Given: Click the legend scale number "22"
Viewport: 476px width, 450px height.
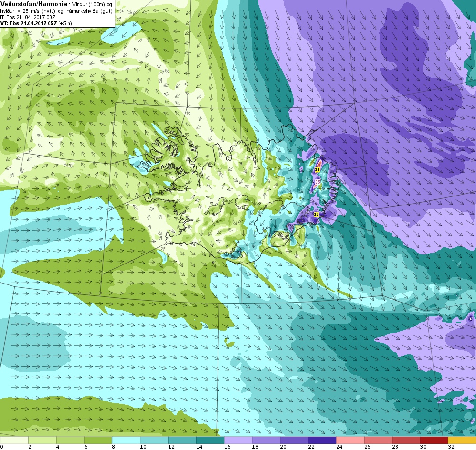Looking at the screenshot, I should pos(311,447).
